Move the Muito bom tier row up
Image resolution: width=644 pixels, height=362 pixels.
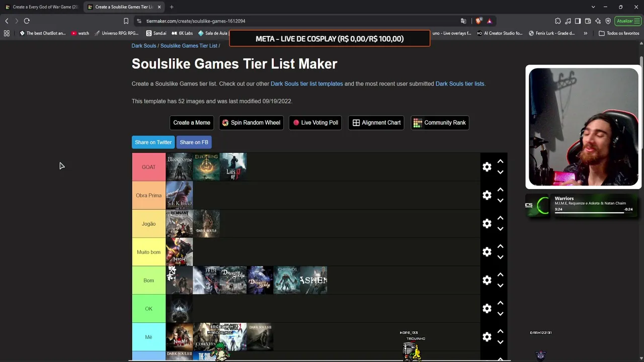click(x=500, y=246)
